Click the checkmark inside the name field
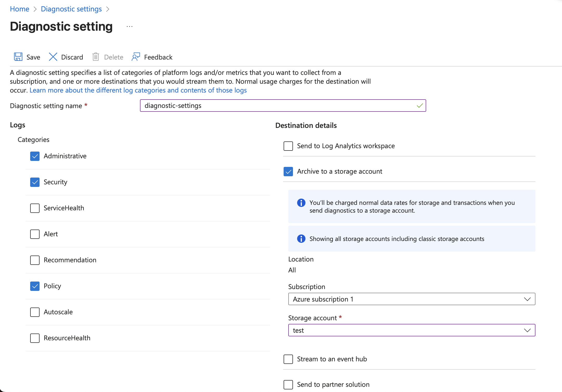The image size is (562, 392). pyautogui.click(x=419, y=106)
